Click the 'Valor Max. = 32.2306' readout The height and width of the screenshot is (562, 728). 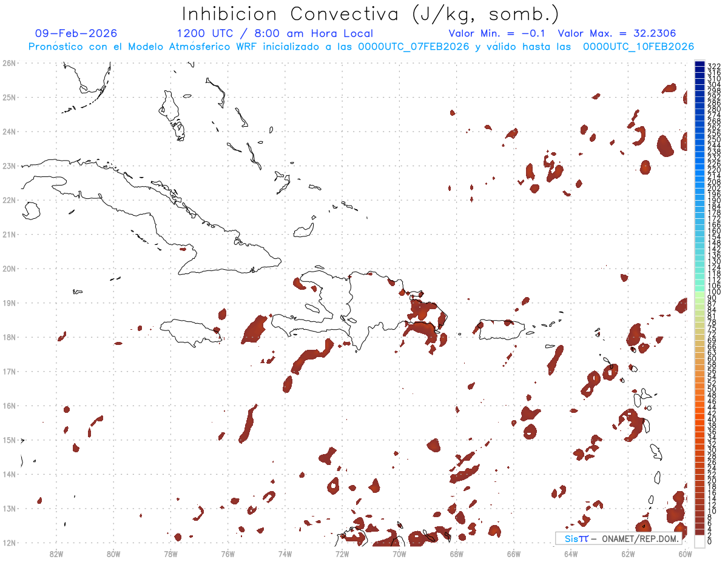617,33
